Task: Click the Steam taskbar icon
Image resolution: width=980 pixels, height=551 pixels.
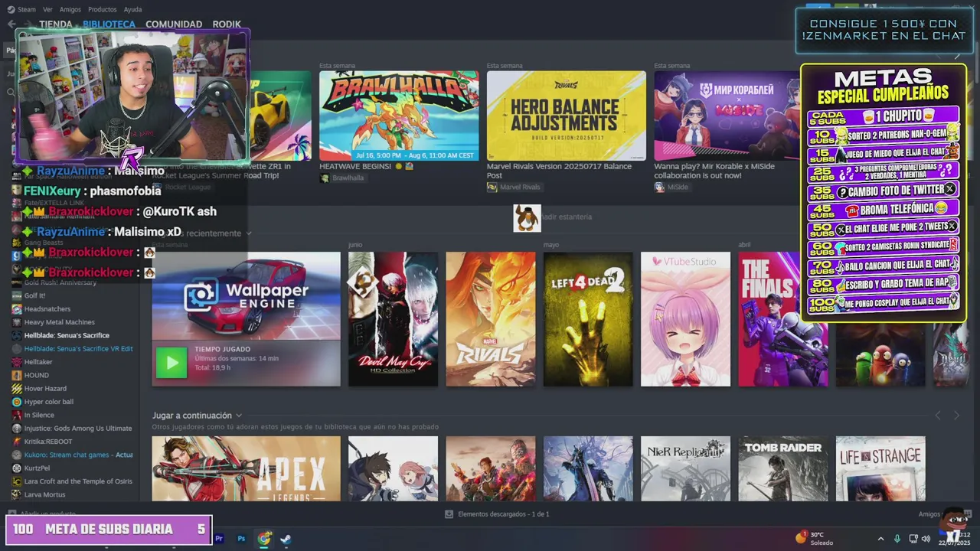Action: pos(286,539)
